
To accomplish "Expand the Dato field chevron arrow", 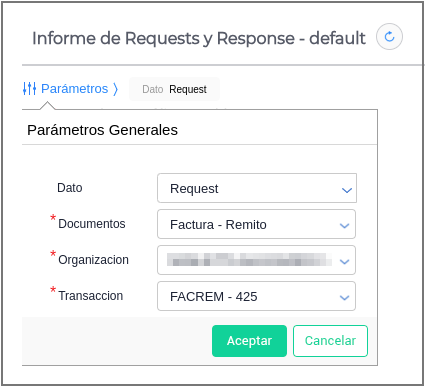I will [347, 190].
